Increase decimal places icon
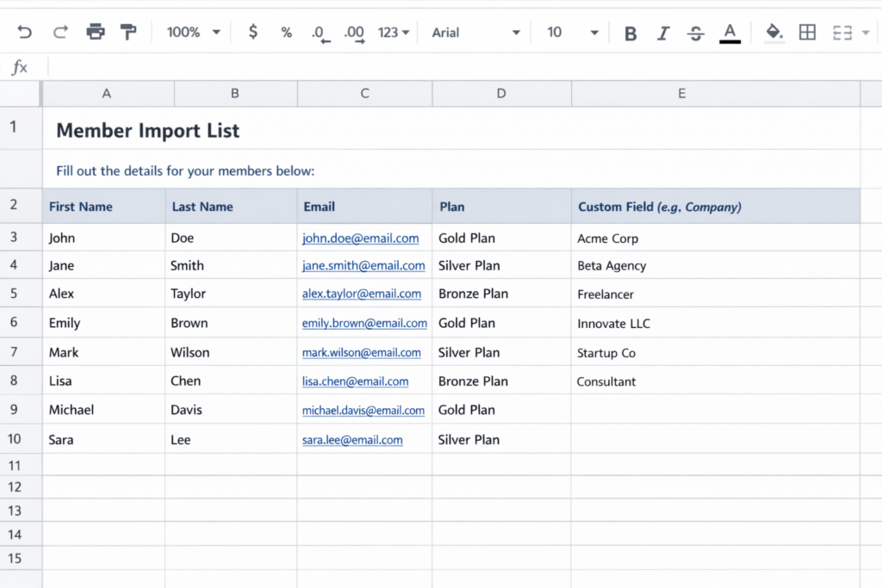The width and height of the screenshot is (882, 588). [354, 34]
